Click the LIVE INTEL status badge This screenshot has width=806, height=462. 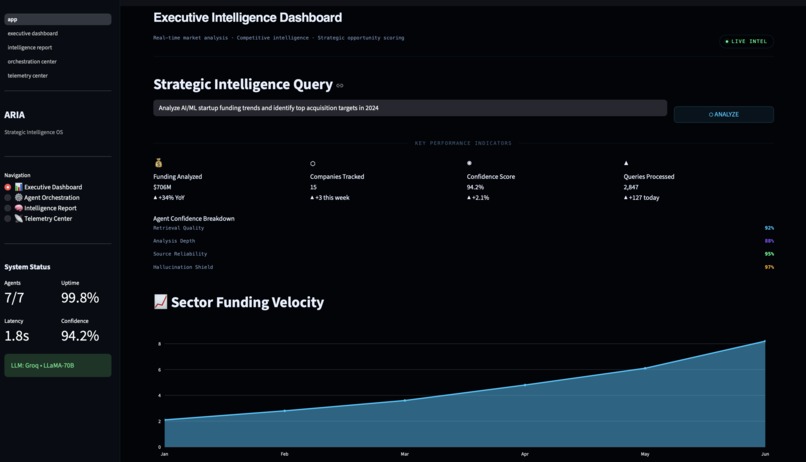(746, 41)
